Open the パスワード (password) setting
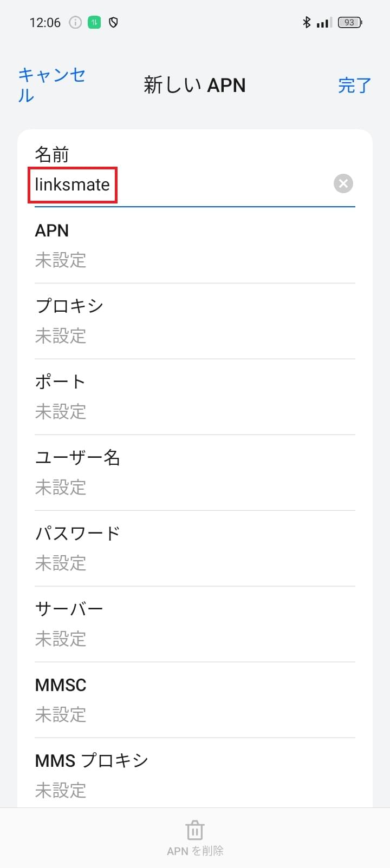The height and width of the screenshot is (868, 390). tap(195, 548)
